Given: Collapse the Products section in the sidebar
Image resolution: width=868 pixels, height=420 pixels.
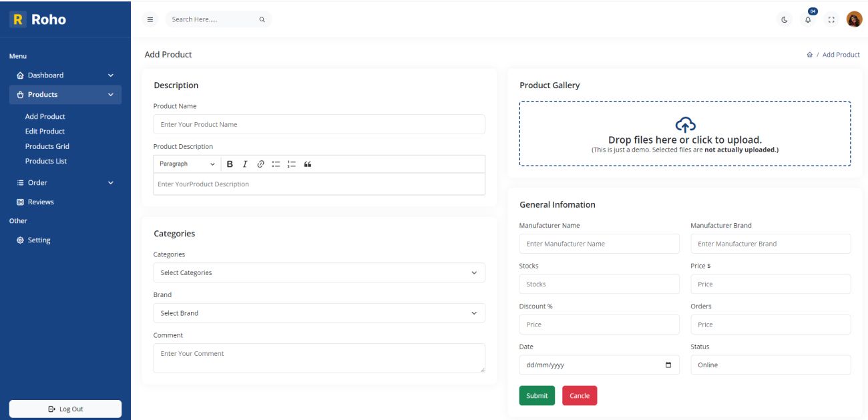Looking at the screenshot, I should tap(65, 94).
